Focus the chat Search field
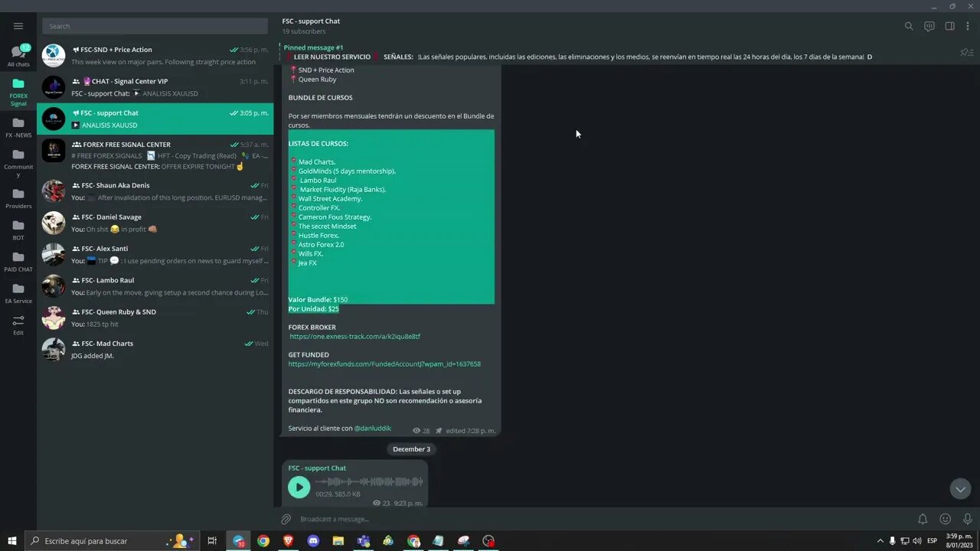980x551 pixels. tap(155, 26)
